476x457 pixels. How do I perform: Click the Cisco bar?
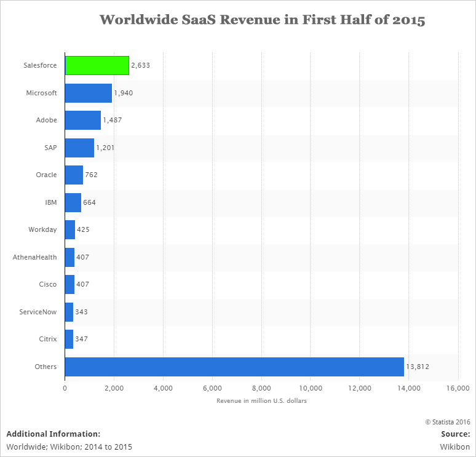(70, 285)
